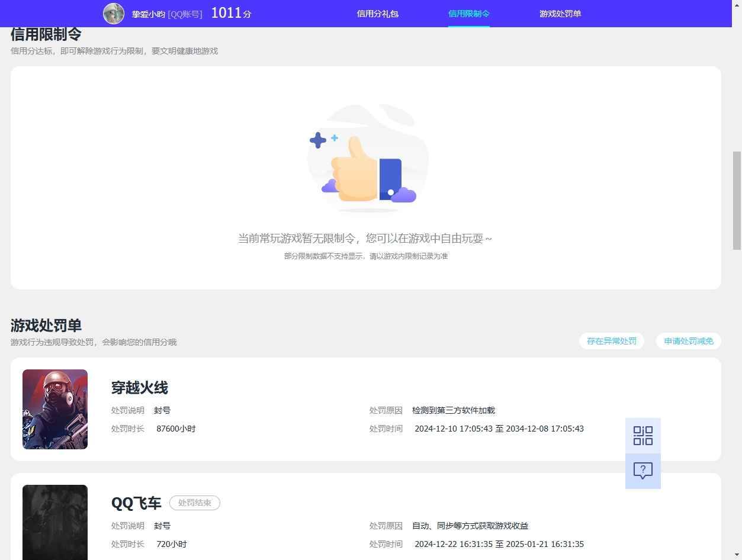Open the QR code panel

[x=643, y=436]
